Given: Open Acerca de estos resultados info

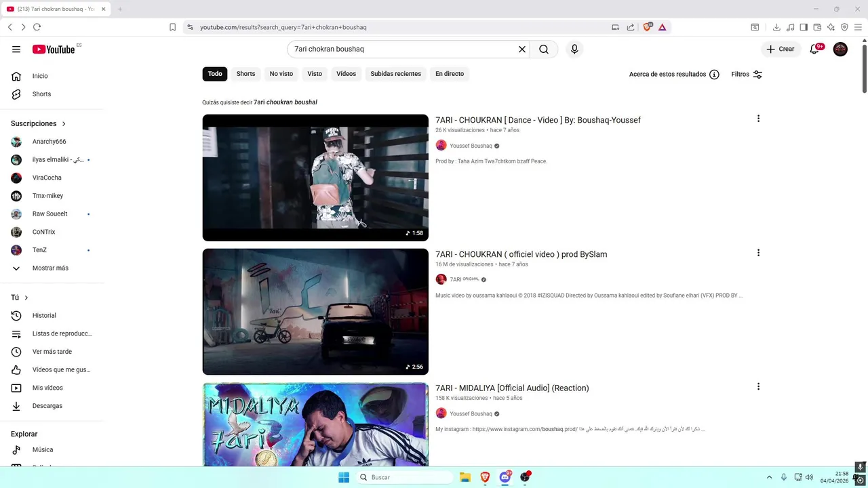Looking at the screenshot, I should [x=674, y=75].
